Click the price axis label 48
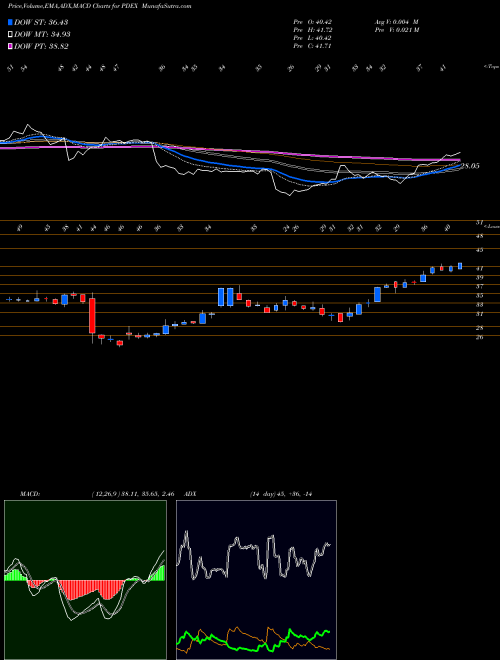The image size is (500, 660). point(479,236)
